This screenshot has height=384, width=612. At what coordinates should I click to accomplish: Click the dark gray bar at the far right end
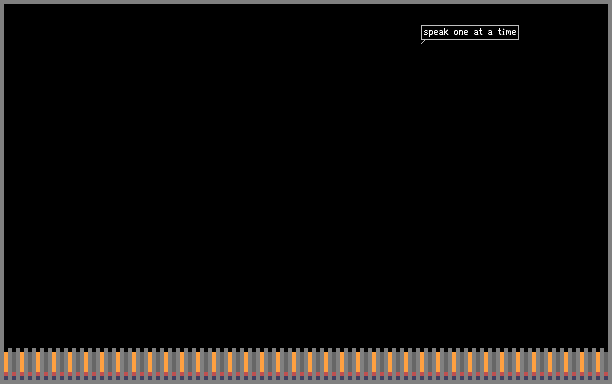(606, 362)
